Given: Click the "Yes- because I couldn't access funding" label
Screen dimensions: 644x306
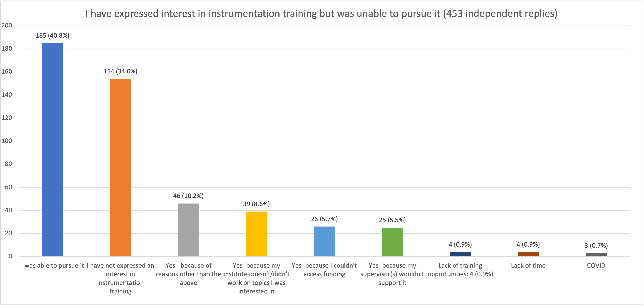Looking at the screenshot, I should click(x=324, y=270).
